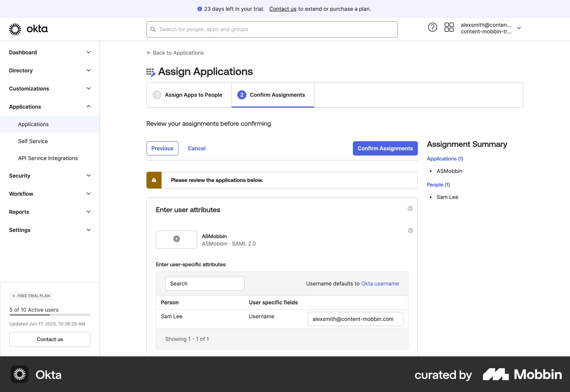
Task: Collapse the Enter user attributes section
Action: click(x=410, y=208)
